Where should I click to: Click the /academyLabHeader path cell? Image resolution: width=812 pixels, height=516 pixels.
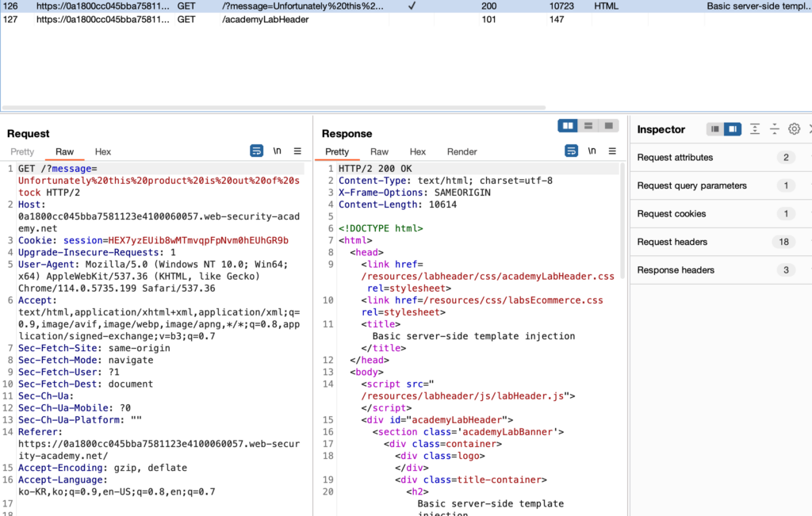[265, 20]
